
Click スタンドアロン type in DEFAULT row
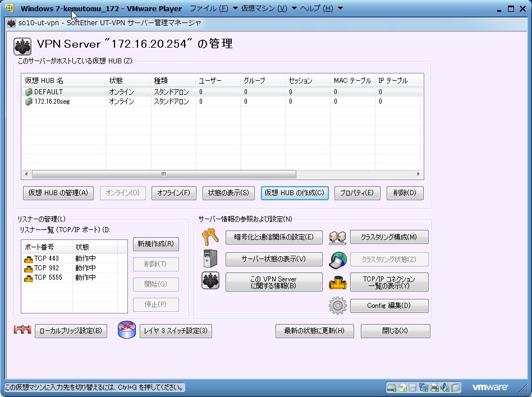(171, 92)
